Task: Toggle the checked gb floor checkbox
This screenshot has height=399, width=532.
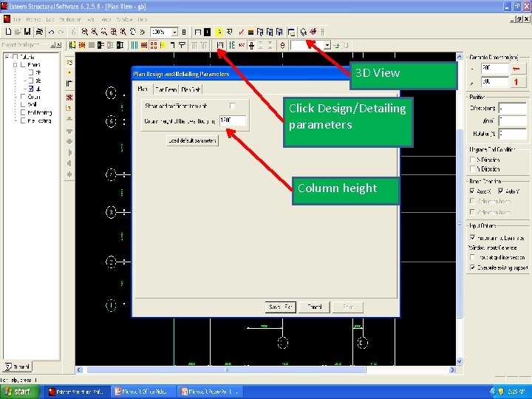Action: point(31,89)
